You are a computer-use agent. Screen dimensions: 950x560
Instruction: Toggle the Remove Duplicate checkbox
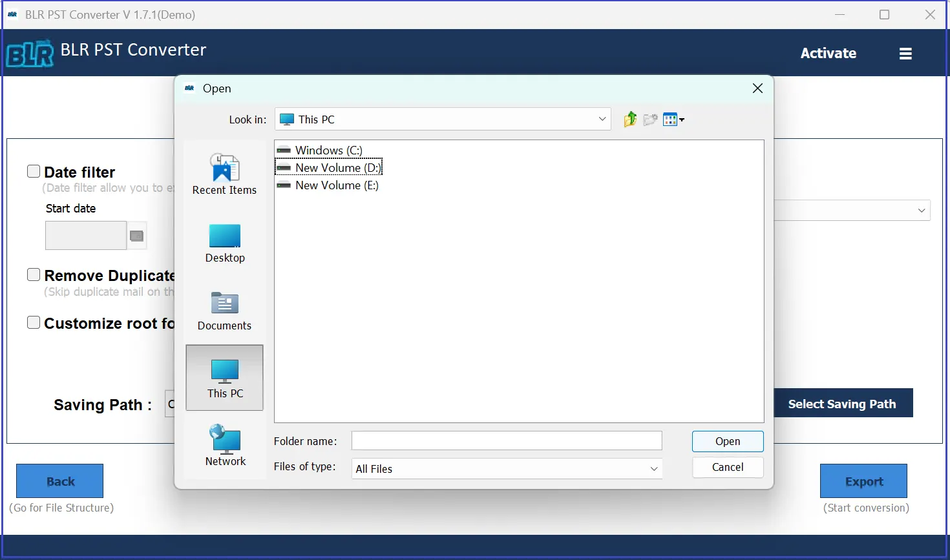pyautogui.click(x=34, y=275)
